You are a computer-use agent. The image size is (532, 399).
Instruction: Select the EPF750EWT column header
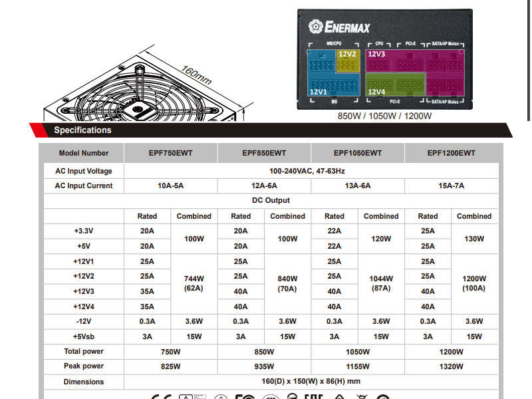click(x=170, y=153)
